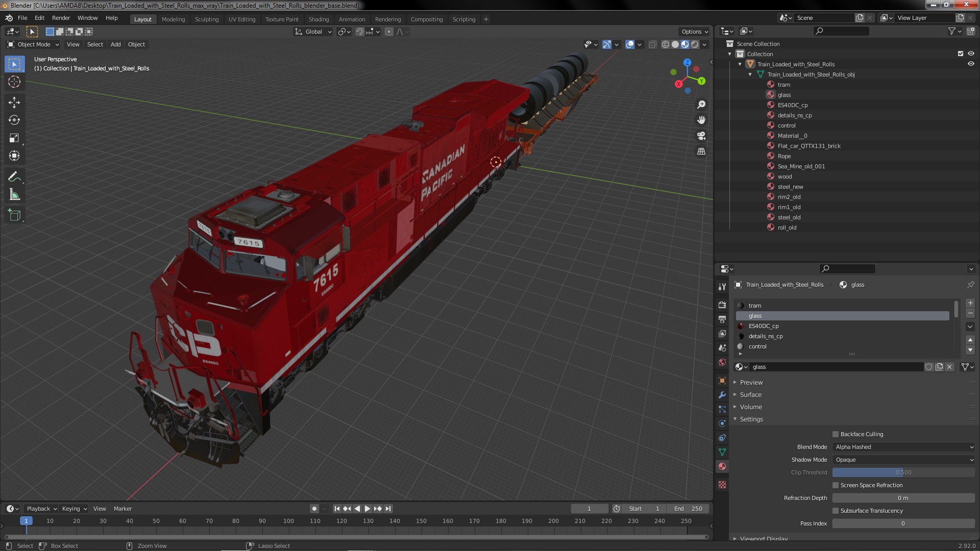The width and height of the screenshot is (980, 551).
Task: Select the Cursor tool in left toolbar
Action: tap(14, 82)
